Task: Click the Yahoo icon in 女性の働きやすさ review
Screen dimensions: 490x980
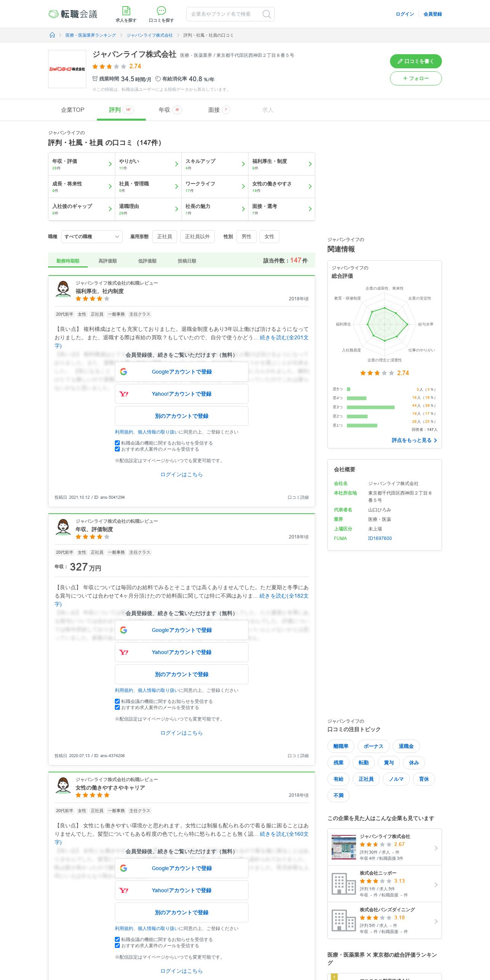Action: tap(123, 890)
